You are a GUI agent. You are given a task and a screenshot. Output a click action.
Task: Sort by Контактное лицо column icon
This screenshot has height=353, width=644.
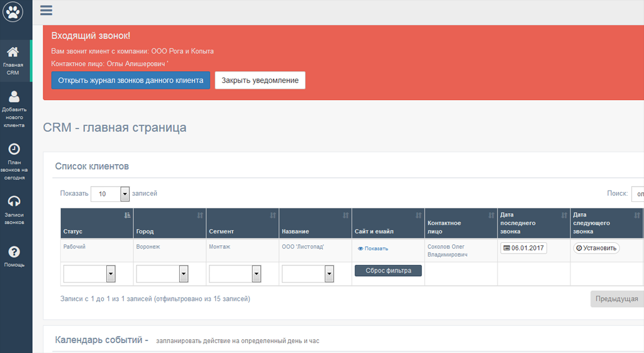(491, 215)
